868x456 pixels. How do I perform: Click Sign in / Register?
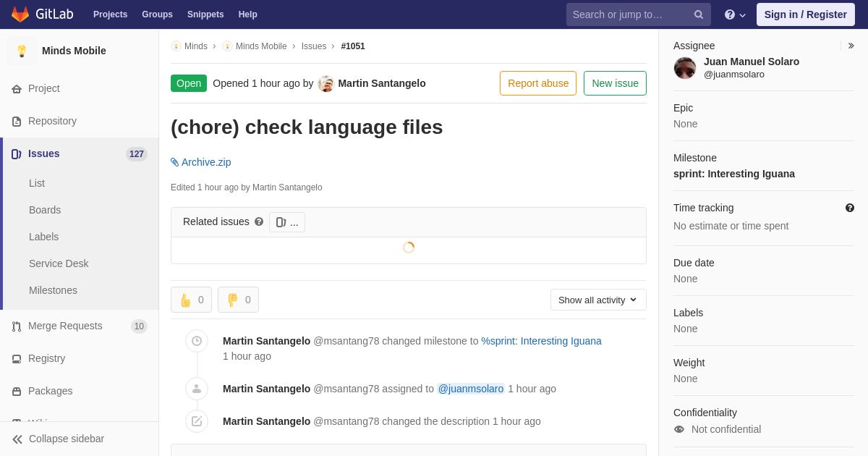(x=806, y=14)
